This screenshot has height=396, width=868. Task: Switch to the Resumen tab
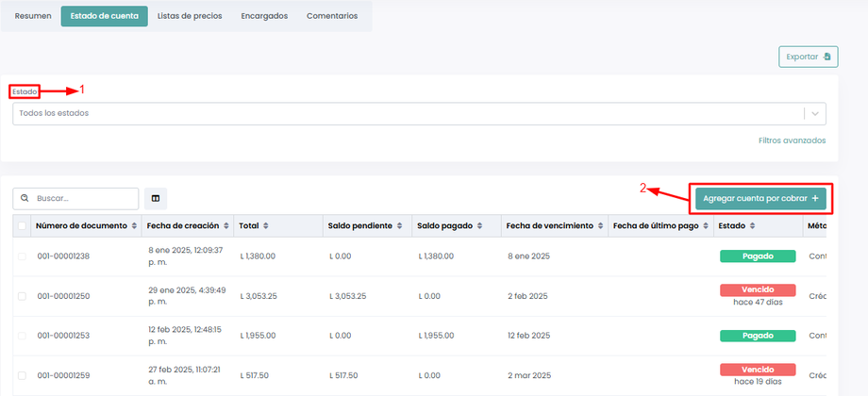tap(32, 16)
